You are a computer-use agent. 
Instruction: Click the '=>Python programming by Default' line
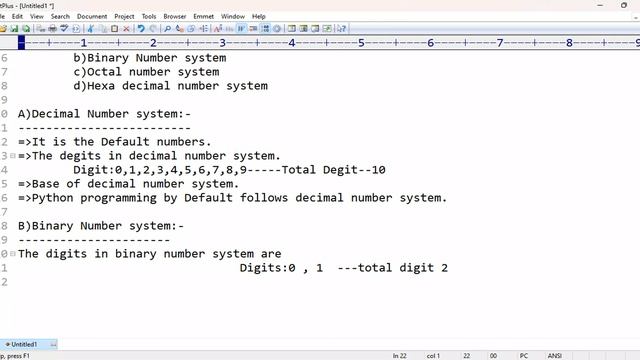point(233,198)
